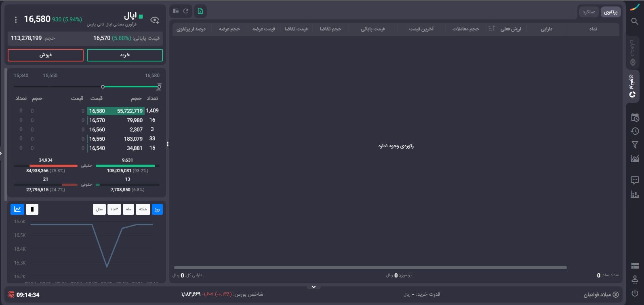Click the filter funnel icon in sidebar
644x305 pixels.
click(x=635, y=145)
